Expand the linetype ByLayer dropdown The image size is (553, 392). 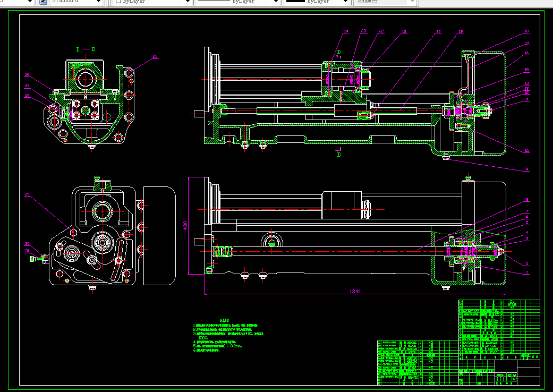tap(275, 2)
